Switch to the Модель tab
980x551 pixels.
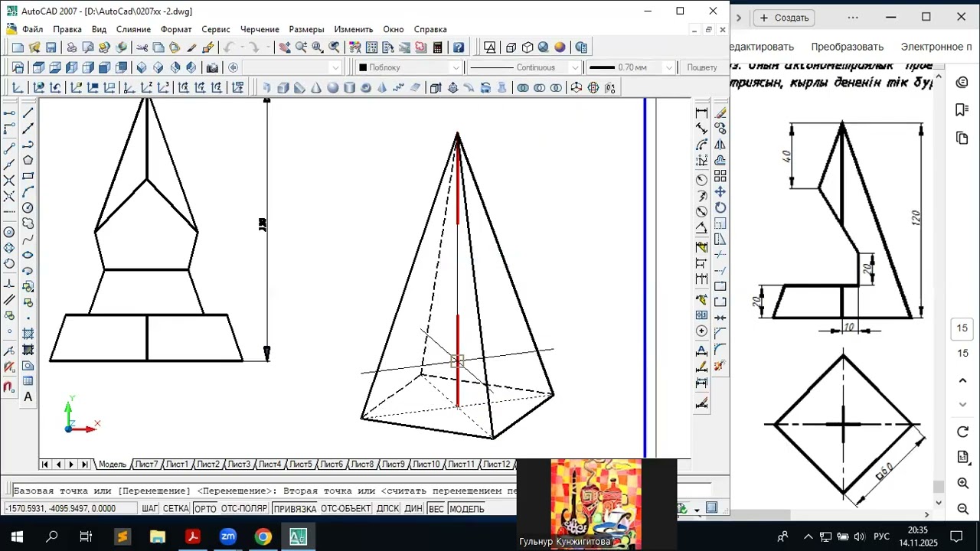[x=113, y=465]
